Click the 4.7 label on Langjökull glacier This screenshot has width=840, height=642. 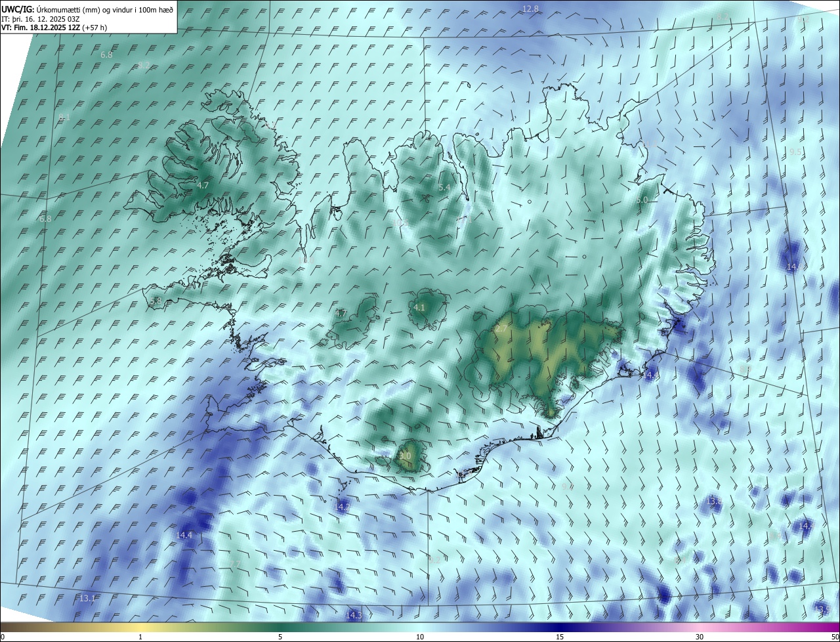pos(341,313)
